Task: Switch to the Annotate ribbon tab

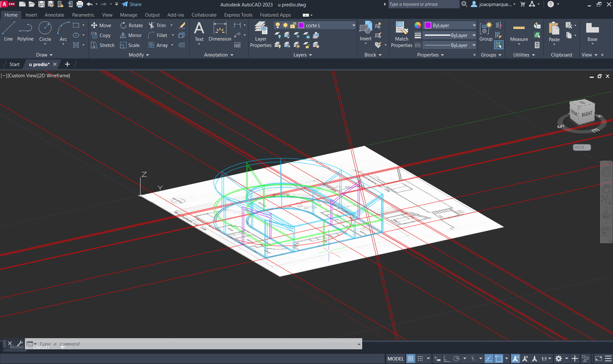Action: tap(54, 15)
